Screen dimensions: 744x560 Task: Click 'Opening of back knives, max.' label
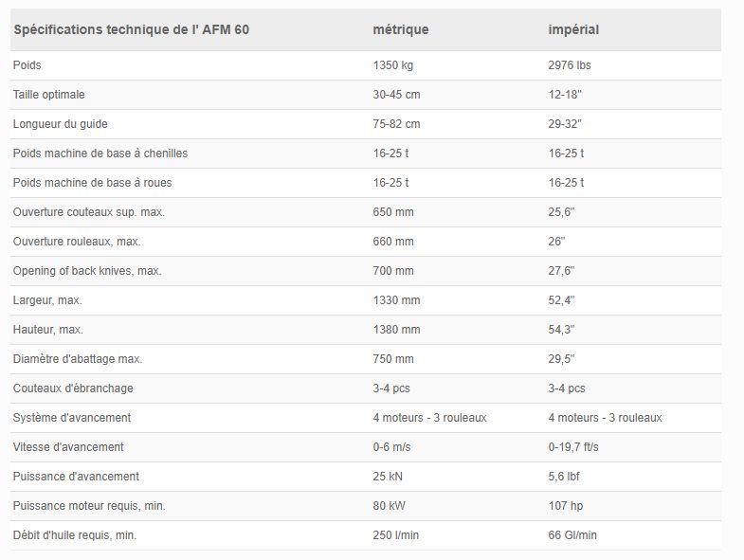pos(87,271)
